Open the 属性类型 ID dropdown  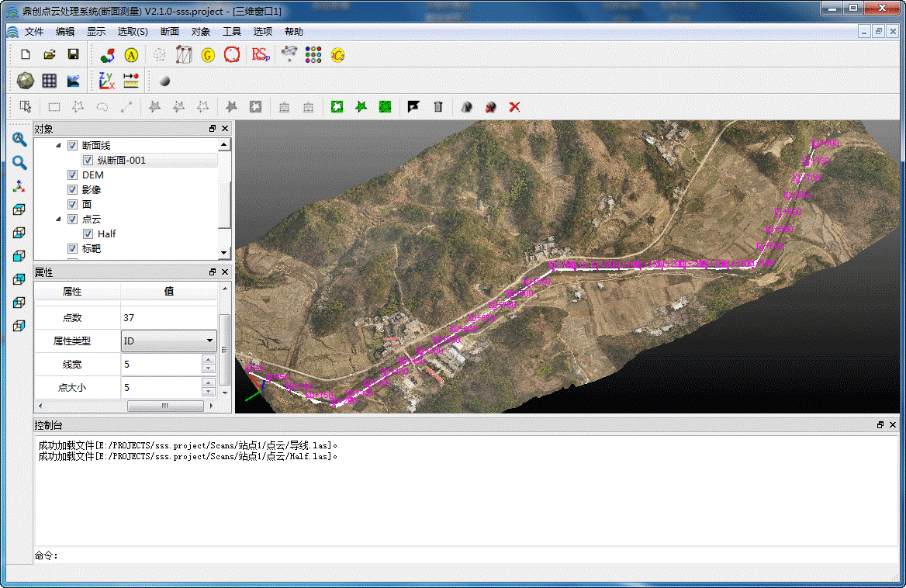tap(169, 341)
